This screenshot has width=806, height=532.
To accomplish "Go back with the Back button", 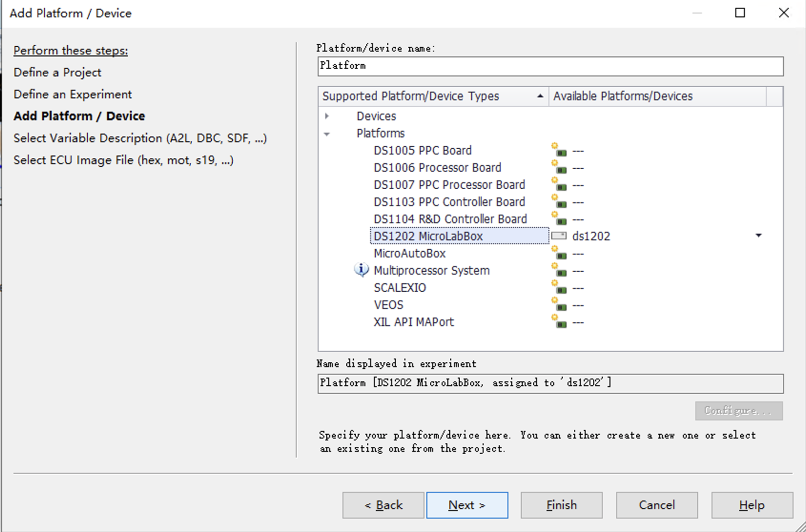I will pos(383,505).
